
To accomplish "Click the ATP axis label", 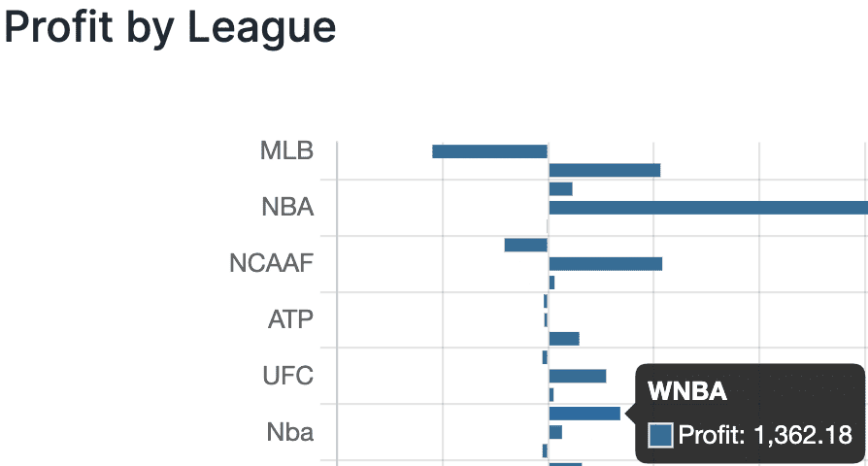I will (290, 319).
